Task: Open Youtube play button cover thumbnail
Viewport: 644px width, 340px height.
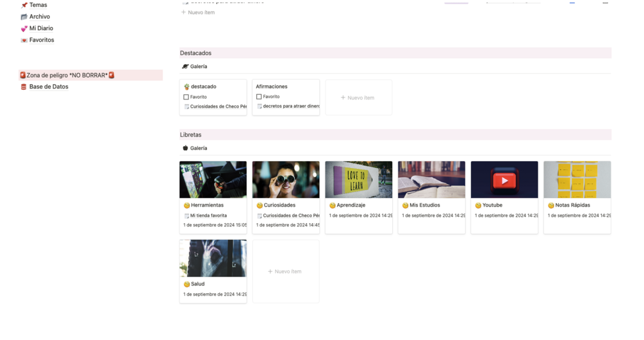Action: point(504,180)
